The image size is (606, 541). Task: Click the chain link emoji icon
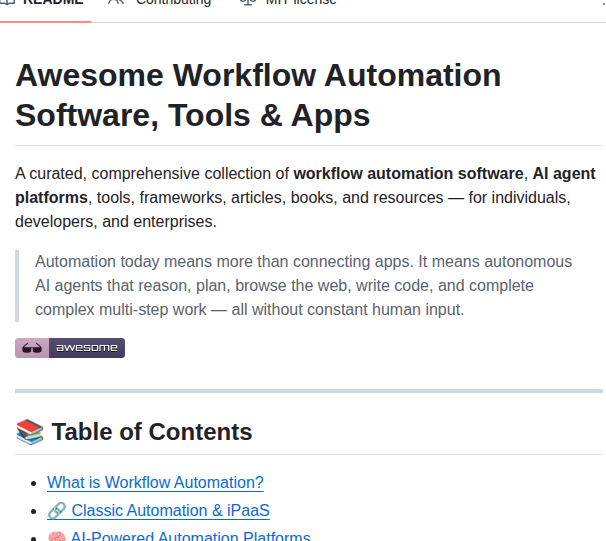pos(57,511)
